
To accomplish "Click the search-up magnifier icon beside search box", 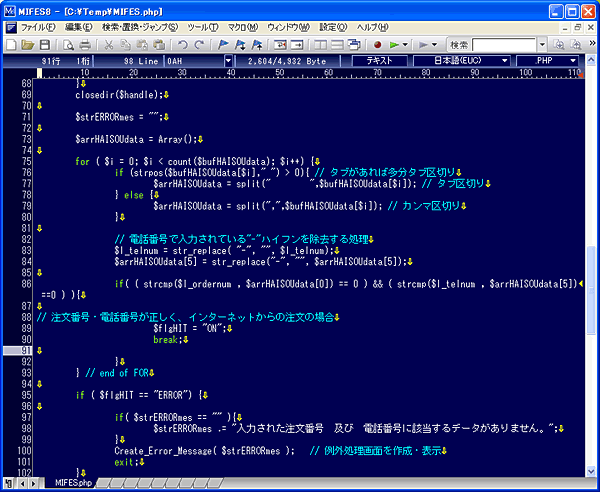I will [x=576, y=45].
